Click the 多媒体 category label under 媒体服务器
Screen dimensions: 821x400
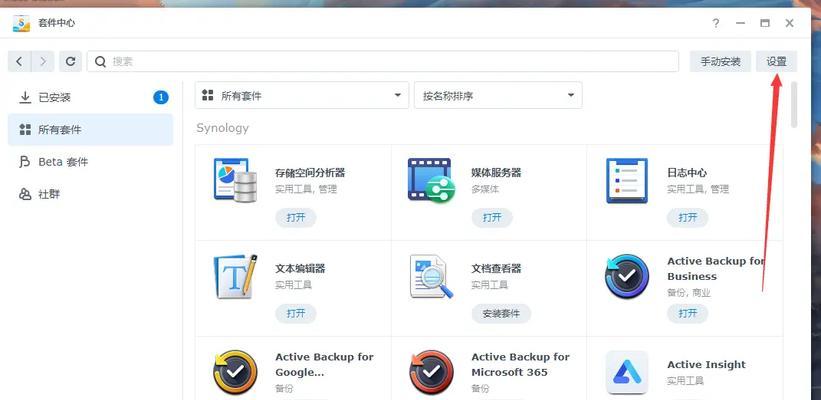485,189
